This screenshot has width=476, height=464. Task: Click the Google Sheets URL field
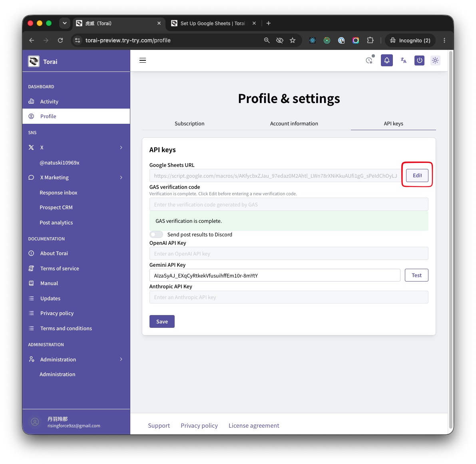[x=275, y=176]
